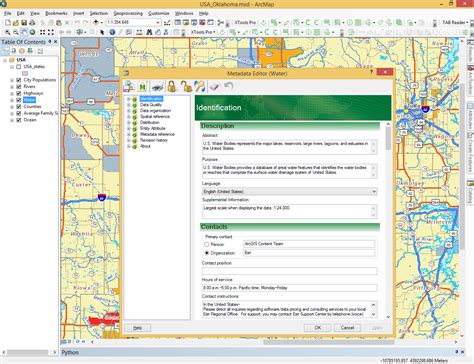Click the Table Of Contents horizontal scrollbar
This screenshot has height=364, width=474.
pyautogui.click(x=29, y=352)
